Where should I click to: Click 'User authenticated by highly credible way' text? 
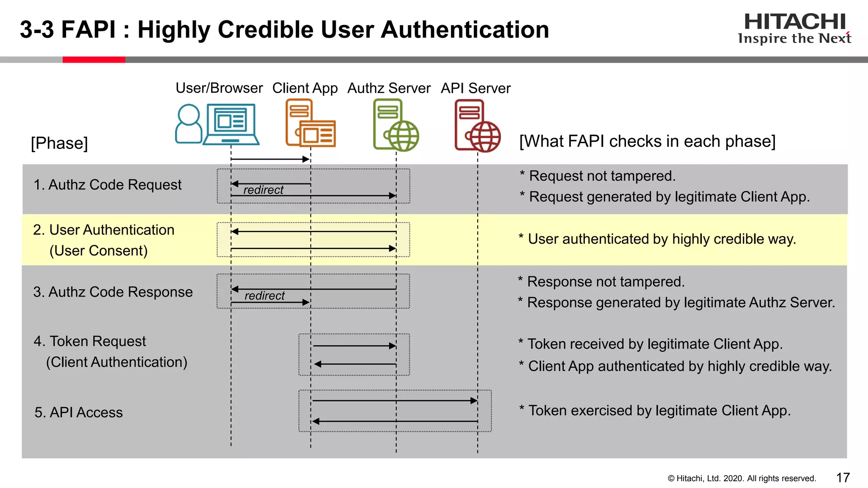tap(661, 239)
